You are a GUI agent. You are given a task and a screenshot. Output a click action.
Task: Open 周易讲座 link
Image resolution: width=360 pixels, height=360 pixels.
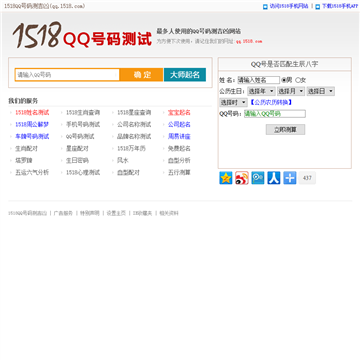click(179, 137)
